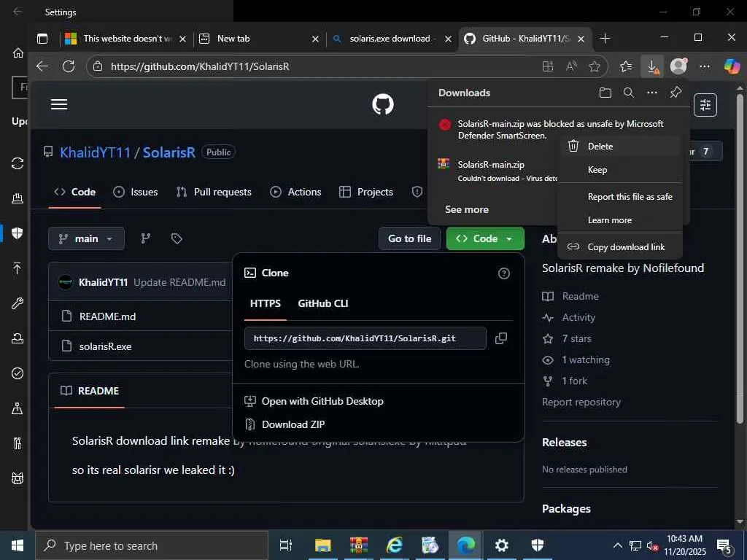747x560 pixels.
Task: Open the SolarisR repository name link
Action: [169, 152]
